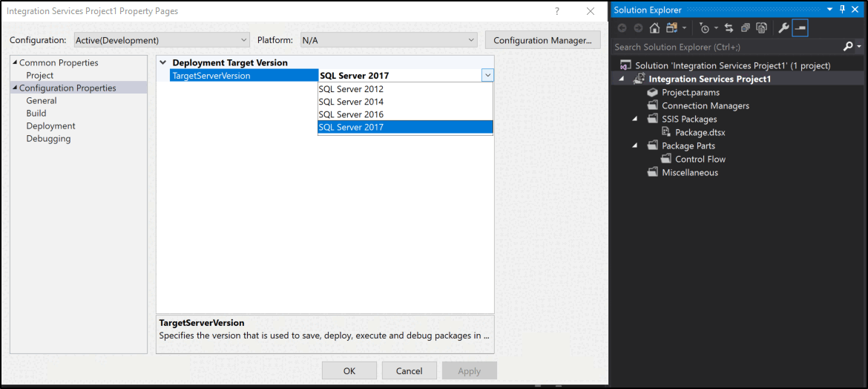This screenshot has width=868, height=389.
Task: Click the Integration Services project icon
Action: tap(639, 79)
